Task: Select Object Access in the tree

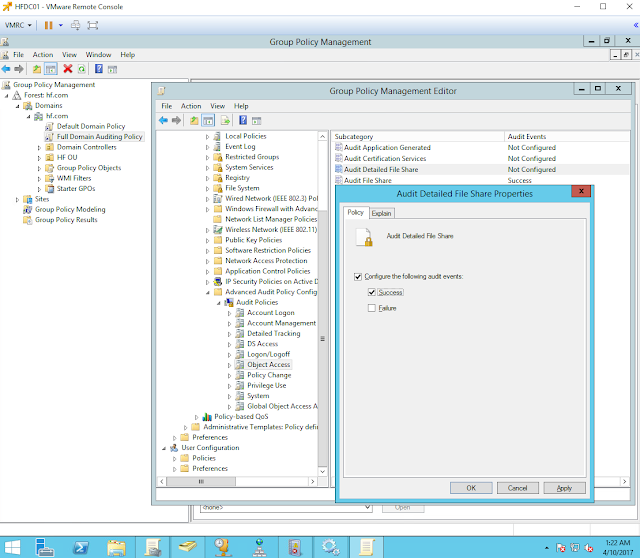Action: coord(269,365)
